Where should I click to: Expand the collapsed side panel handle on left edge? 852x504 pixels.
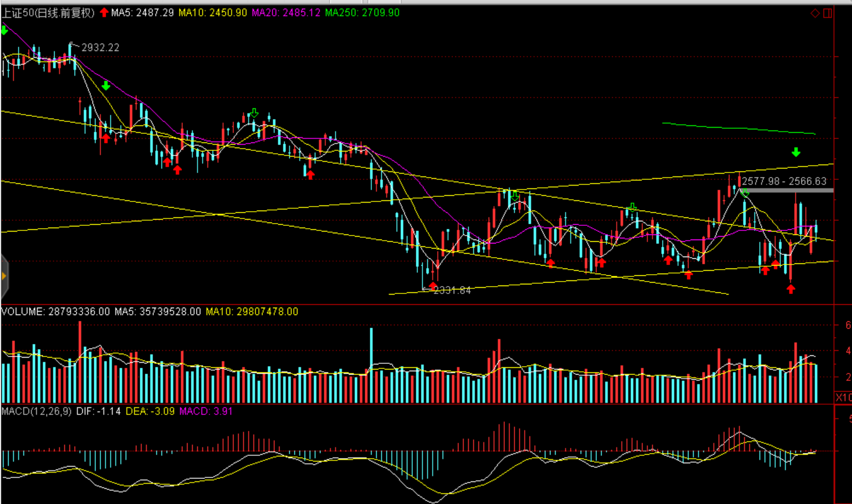[x=4, y=276]
